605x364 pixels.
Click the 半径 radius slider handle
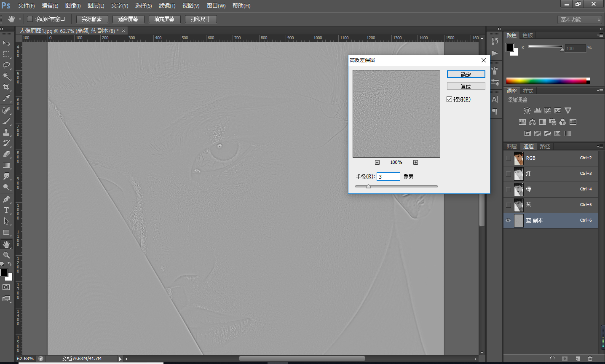click(x=368, y=186)
